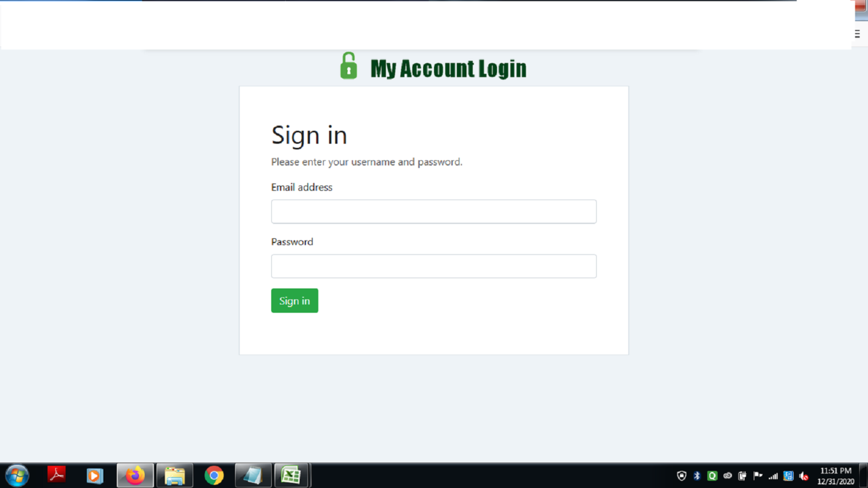Click the My Account Login heading
The width and height of the screenshot is (868, 488).
click(x=448, y=68)
